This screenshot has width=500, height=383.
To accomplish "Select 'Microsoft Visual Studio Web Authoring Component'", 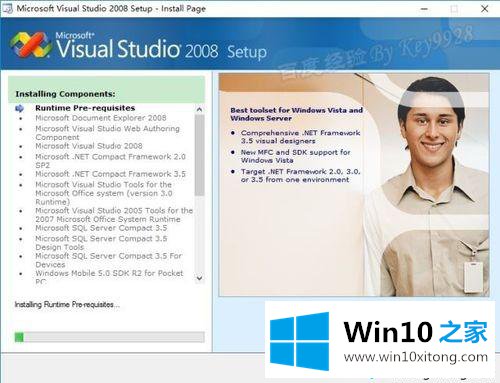I will tap(107, 133).
